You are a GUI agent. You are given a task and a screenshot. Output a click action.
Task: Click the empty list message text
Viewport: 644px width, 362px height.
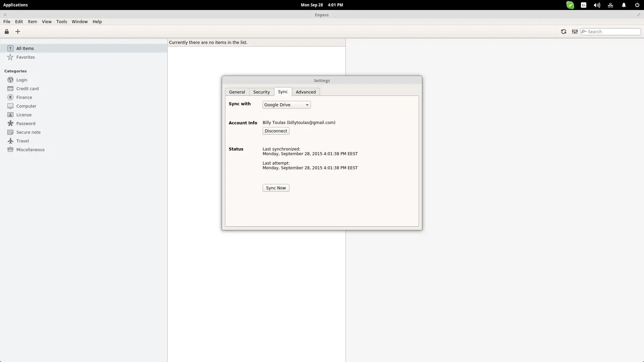(x=208, y=43)
